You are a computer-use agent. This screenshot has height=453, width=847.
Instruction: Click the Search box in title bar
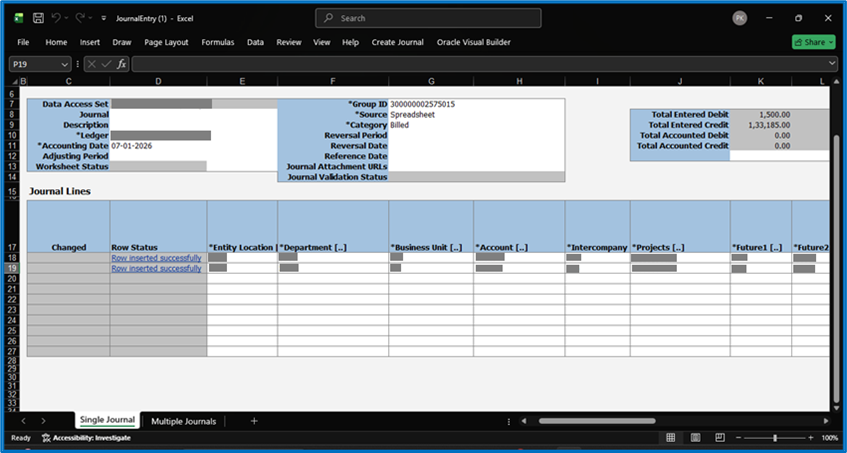point(428,18)
